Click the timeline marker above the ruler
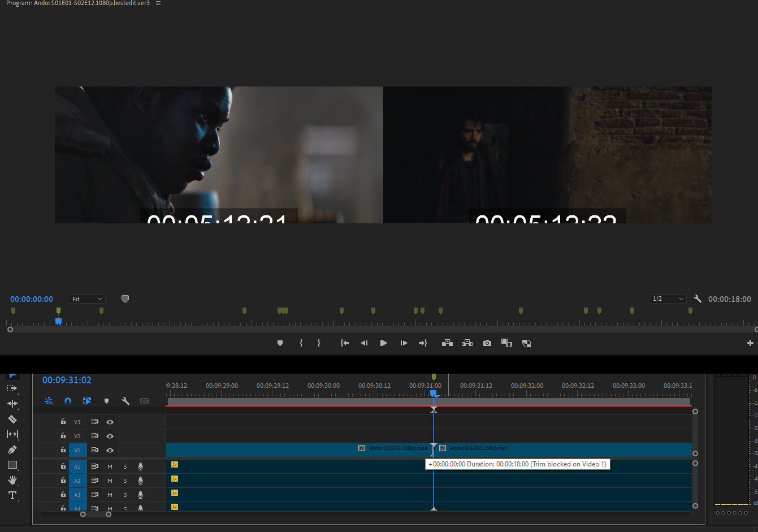The width and height of the screenshot is (758, 532). coord(434,377)
